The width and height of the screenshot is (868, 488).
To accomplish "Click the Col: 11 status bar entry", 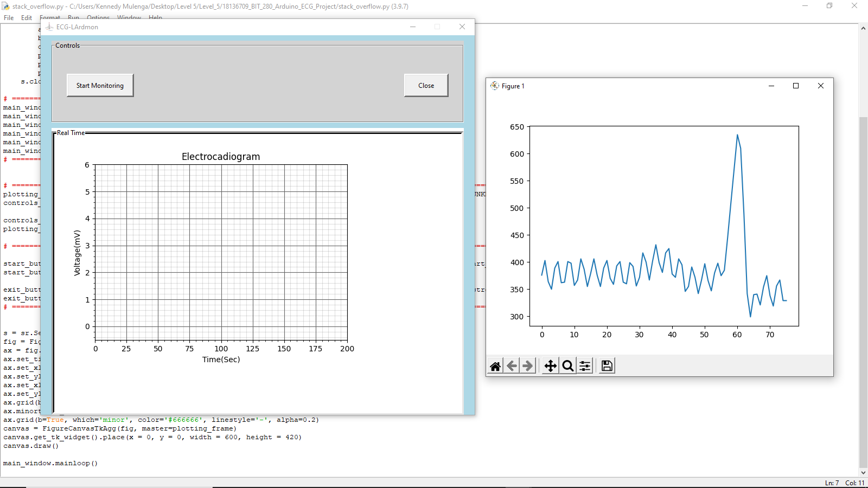I will click(x=855, y=483).
